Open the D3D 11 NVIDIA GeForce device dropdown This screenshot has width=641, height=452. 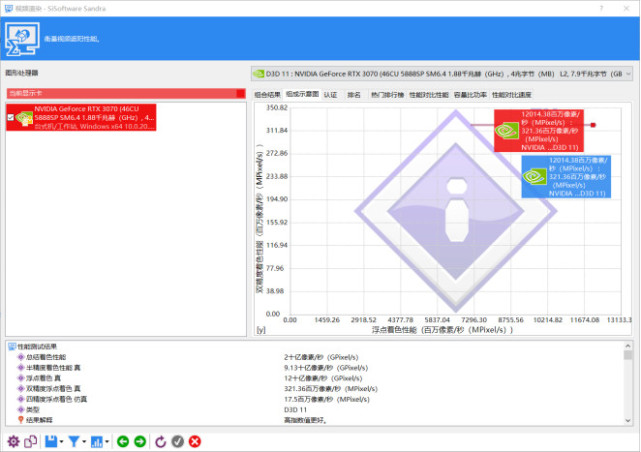[442, 74]
